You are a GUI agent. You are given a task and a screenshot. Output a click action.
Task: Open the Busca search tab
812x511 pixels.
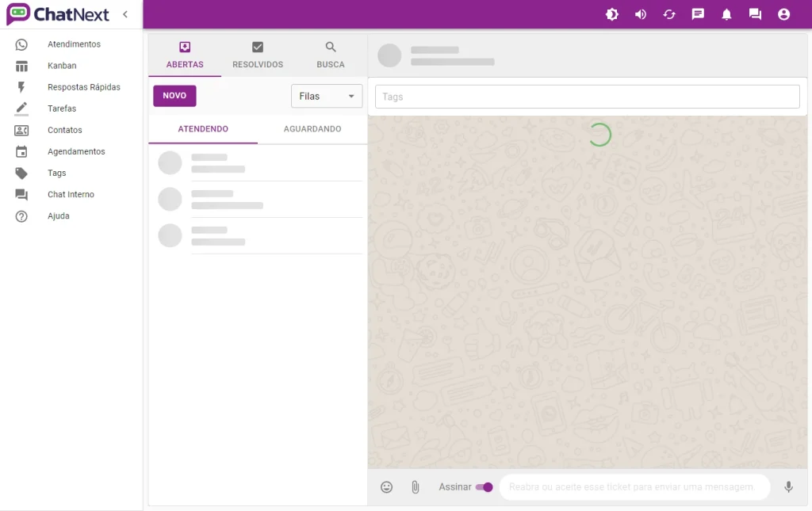[331, 55]
